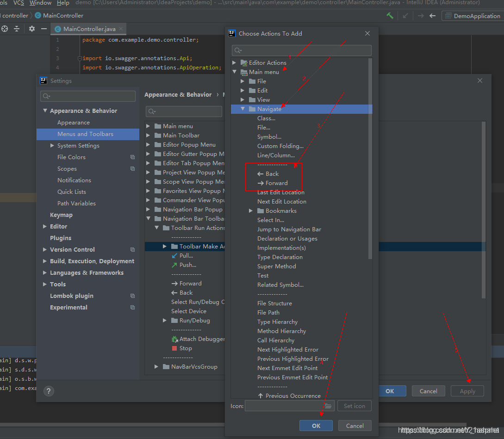
Task: Click the profile icon beside Version Control
Action: click(x=132, y=249)
